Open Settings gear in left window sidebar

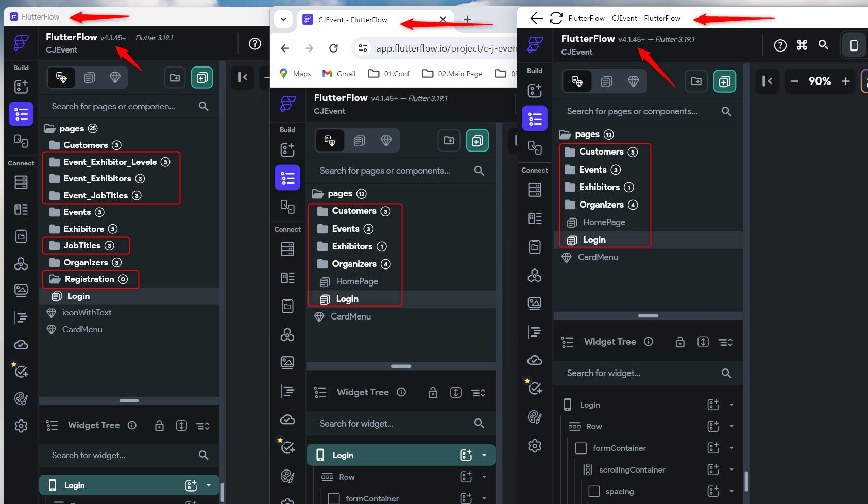pyautogui.click(x=21, y=426)
